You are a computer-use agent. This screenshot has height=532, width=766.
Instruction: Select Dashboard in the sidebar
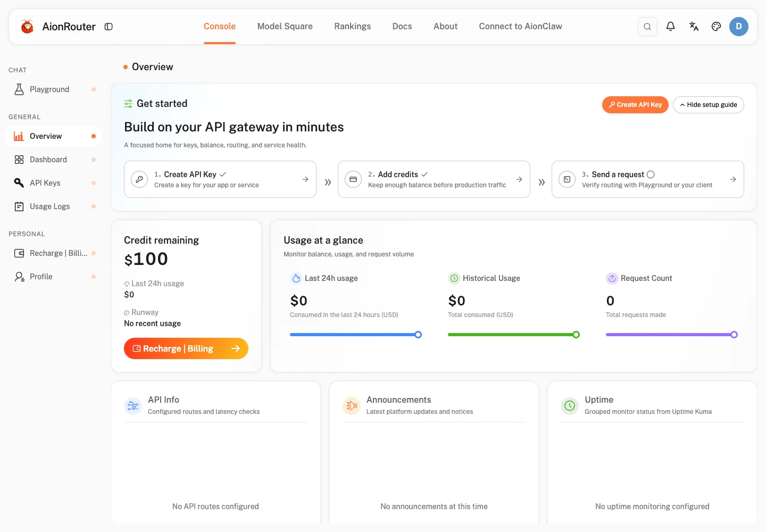pyautogui.click(x=53, y=160)
